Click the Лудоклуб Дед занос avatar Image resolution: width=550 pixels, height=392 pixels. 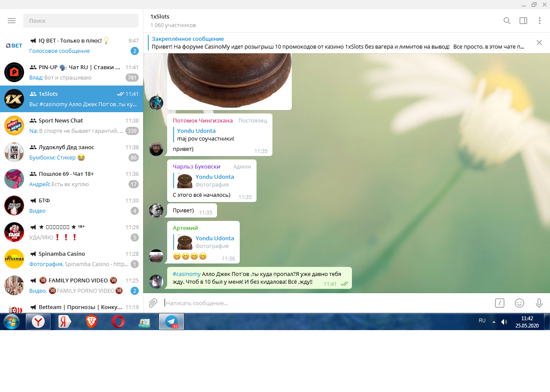pyautogui.click(x=14, y=152)
